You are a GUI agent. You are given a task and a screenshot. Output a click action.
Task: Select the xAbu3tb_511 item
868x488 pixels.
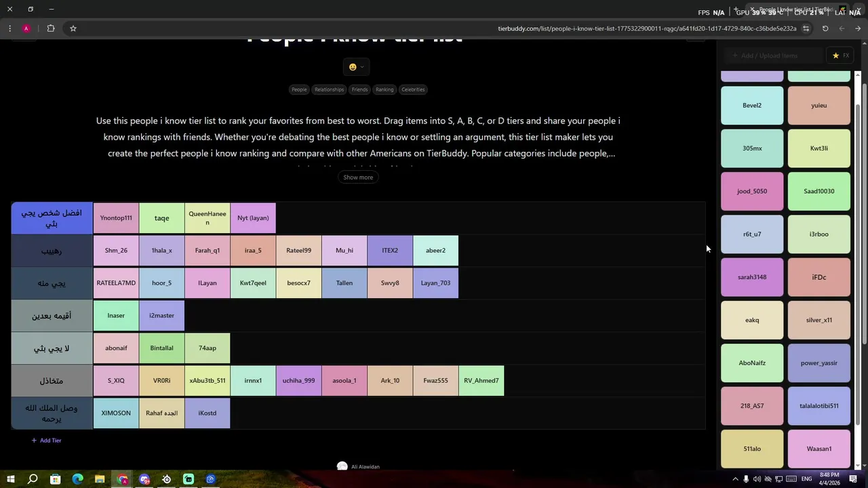[208, 381]
